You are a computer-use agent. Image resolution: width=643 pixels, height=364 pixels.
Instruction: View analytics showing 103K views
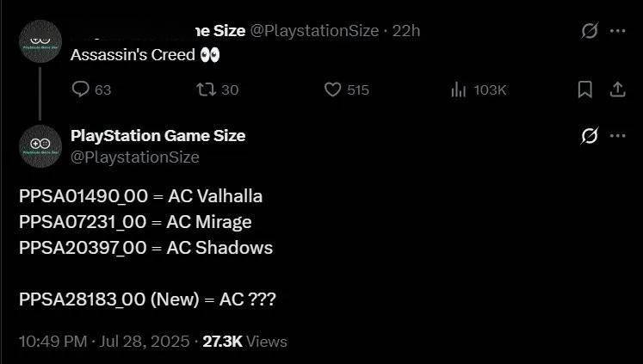tap(458, 89)
